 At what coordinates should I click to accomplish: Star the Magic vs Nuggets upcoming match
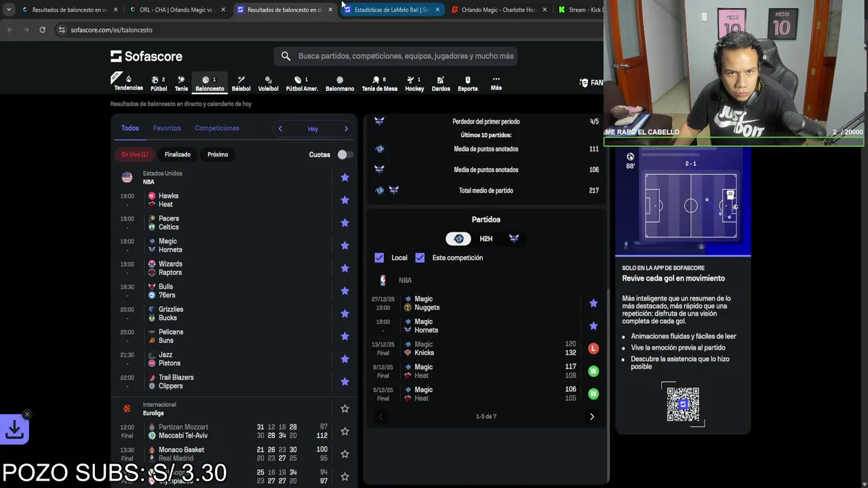[x=593, y=303]
